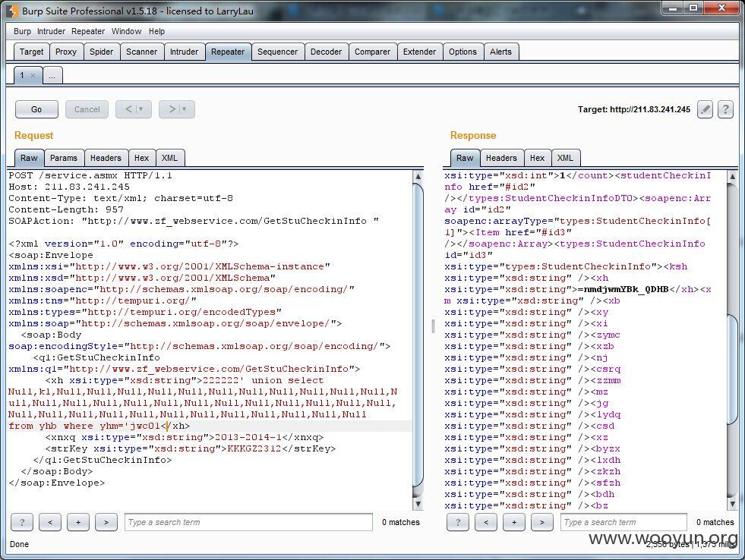This screenshot has width=745, height=560.
Task: Select Repeater request tab 1
Action: pyautogui.click(x=22, y=75)
